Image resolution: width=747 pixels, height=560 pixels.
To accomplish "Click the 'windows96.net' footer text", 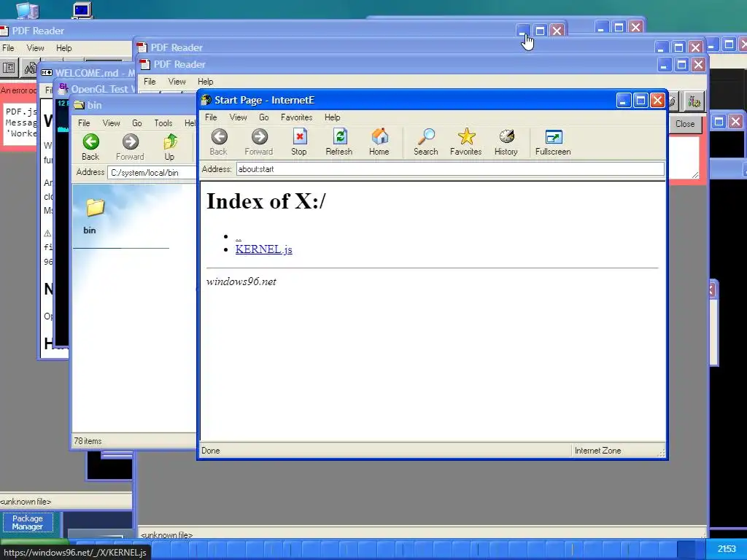I will (x=241, y=281).
